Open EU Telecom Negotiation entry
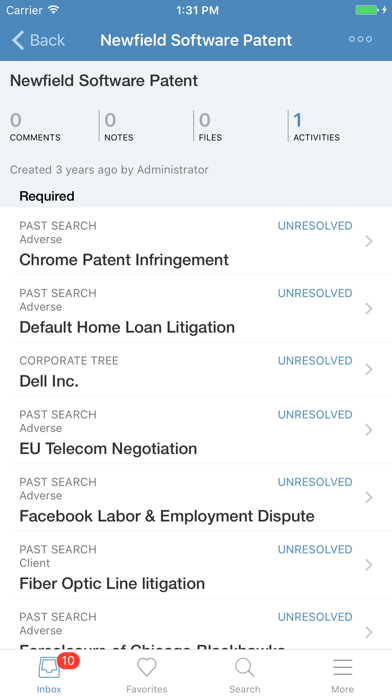 [196, 430]
